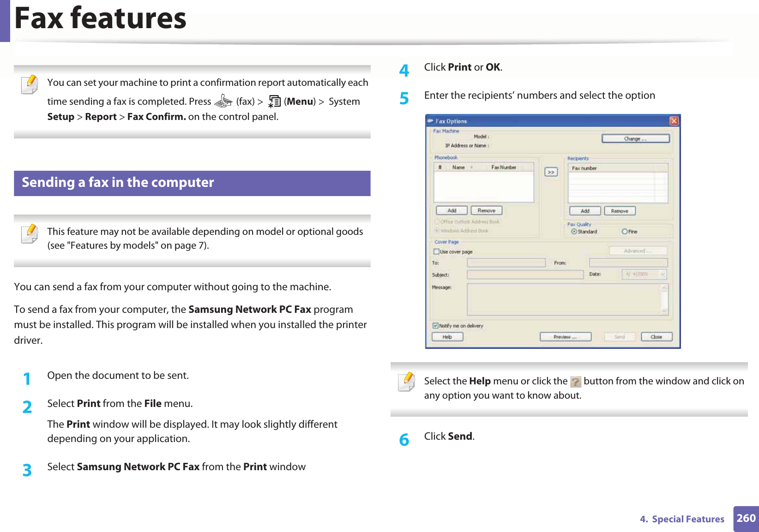Open the Date dropdown
Screen dimensions: 759x532
click(663, 275)
